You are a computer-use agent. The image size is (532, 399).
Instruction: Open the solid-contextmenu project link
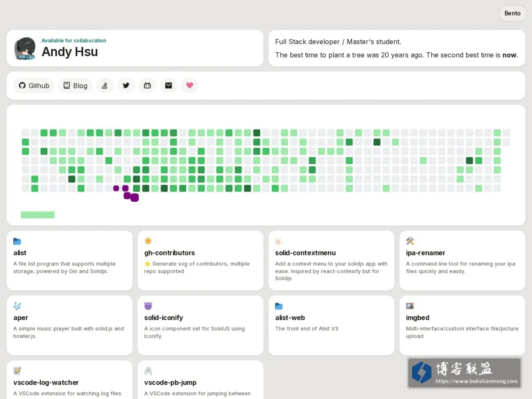click(305, 253)
